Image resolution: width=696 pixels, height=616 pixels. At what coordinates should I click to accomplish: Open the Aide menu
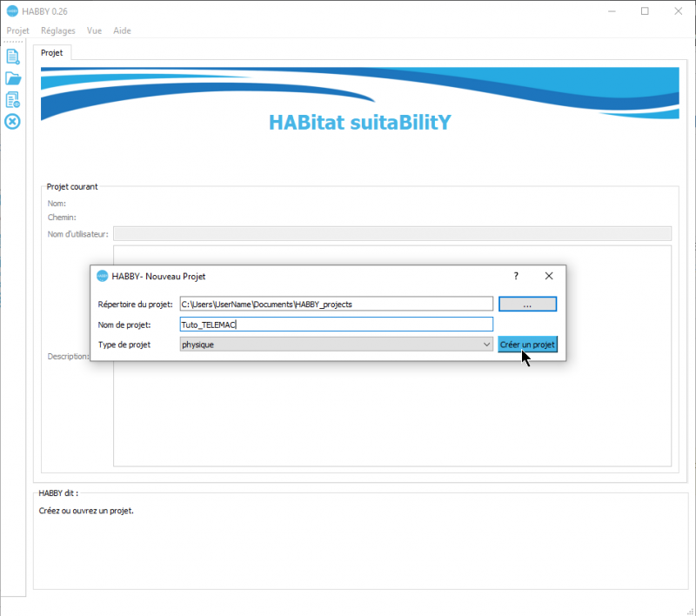[x=122, y=30]
